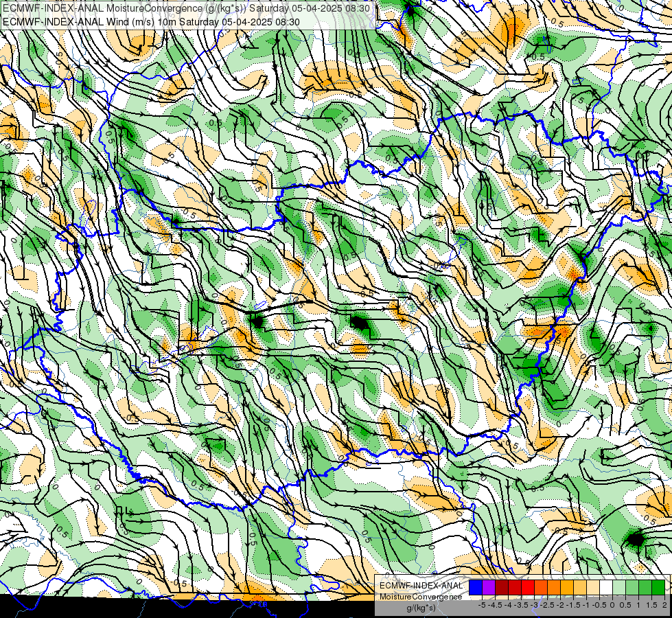Choose bright red swatch between -3.5 and -3
This screenshot has width=672, height=618.
528,588
